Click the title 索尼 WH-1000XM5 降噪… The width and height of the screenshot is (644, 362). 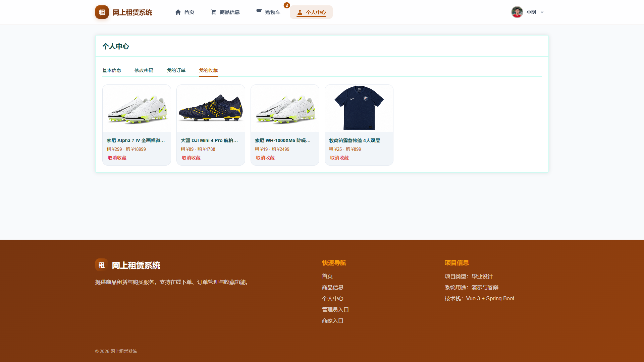pyautogui.click(x=283, y=140)
